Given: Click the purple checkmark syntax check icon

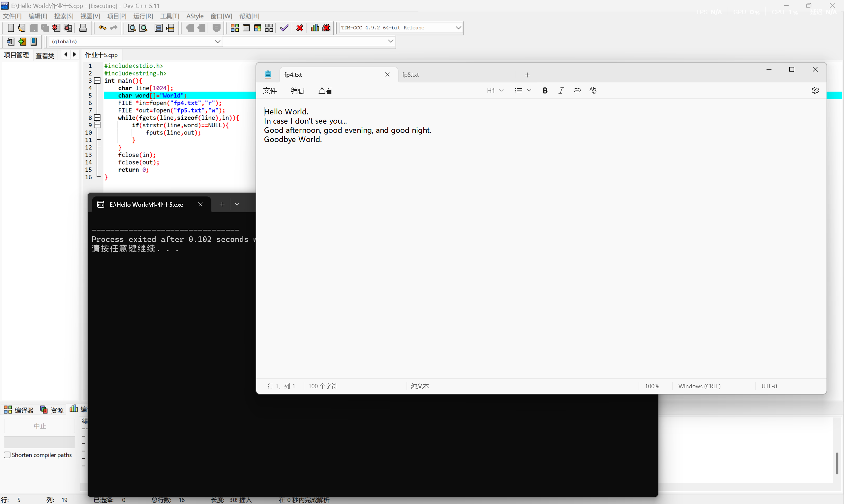Looking at the screenshot, I should [x=284, y=28].
